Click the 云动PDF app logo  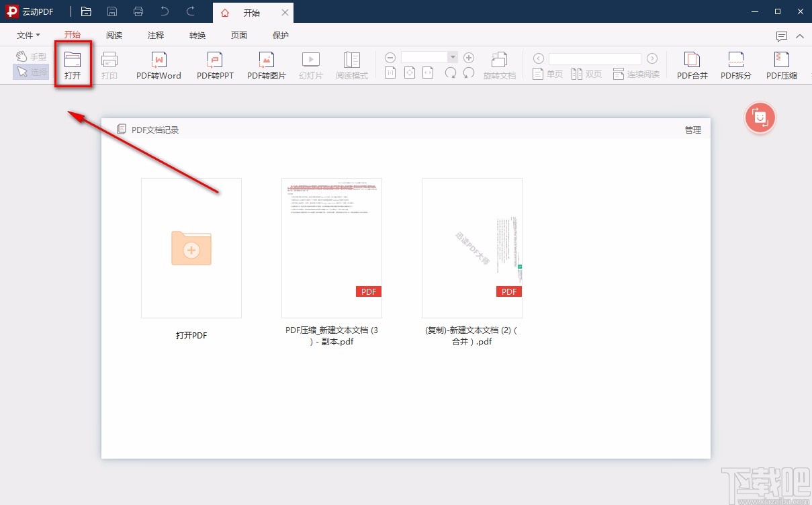click(12, 11)
